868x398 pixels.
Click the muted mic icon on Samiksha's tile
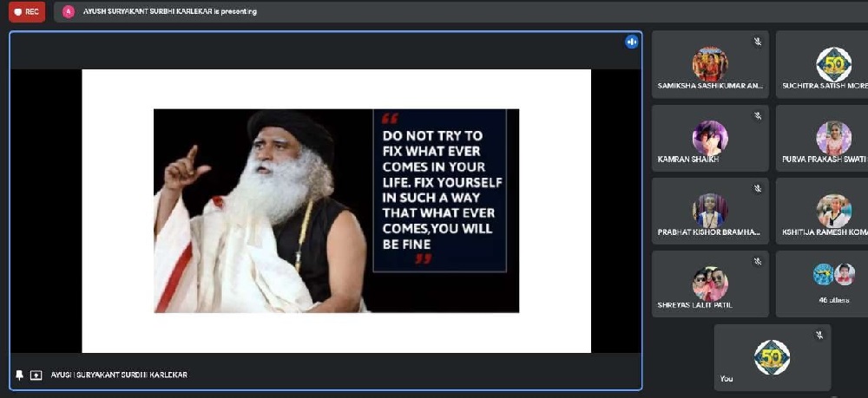coord(757,42)
